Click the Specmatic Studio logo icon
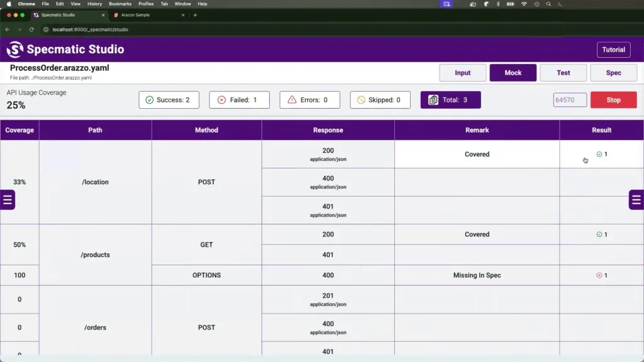Image resolution: width=644 pixels, height=362 pixels. tap(15, 50)
